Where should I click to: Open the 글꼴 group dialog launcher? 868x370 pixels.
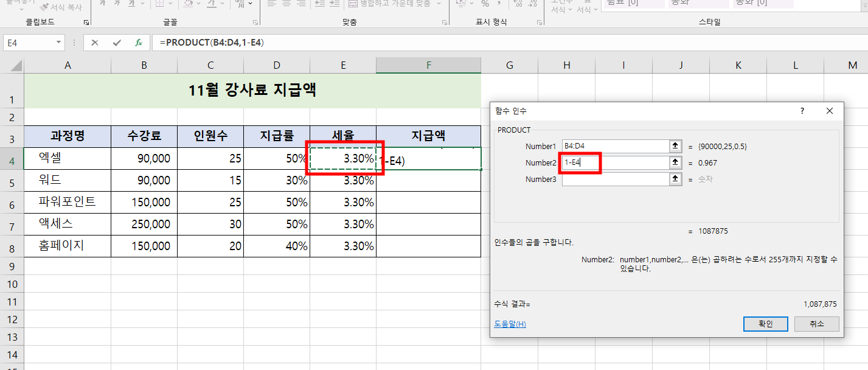click(x=254, y=23)
